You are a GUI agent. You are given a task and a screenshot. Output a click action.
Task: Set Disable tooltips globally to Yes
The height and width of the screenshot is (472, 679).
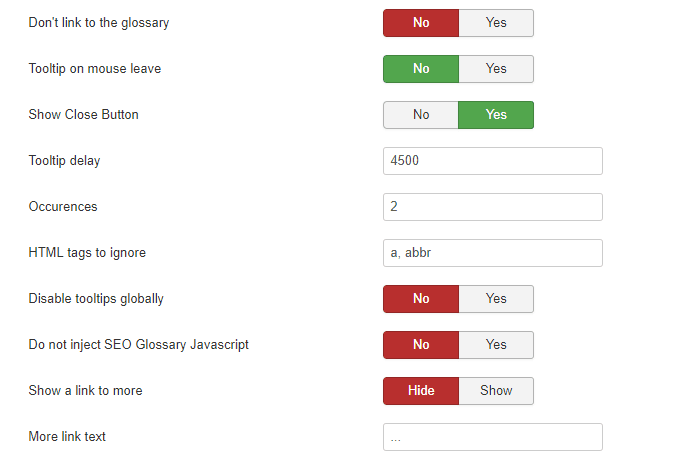click(496, 299)
